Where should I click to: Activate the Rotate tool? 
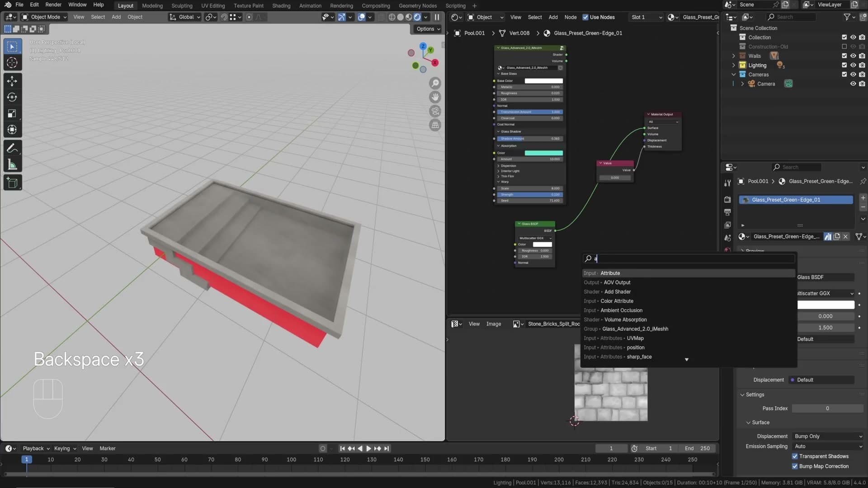pos(12,97)
